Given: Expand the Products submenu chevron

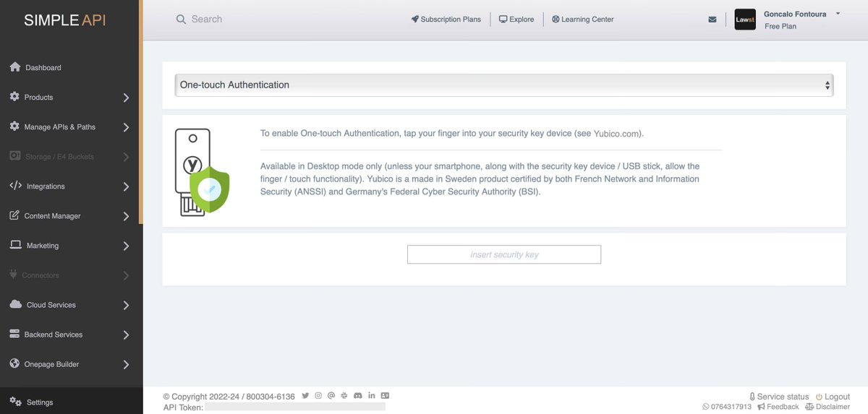Looking at the screenshot, I should (x=126, y=98).
